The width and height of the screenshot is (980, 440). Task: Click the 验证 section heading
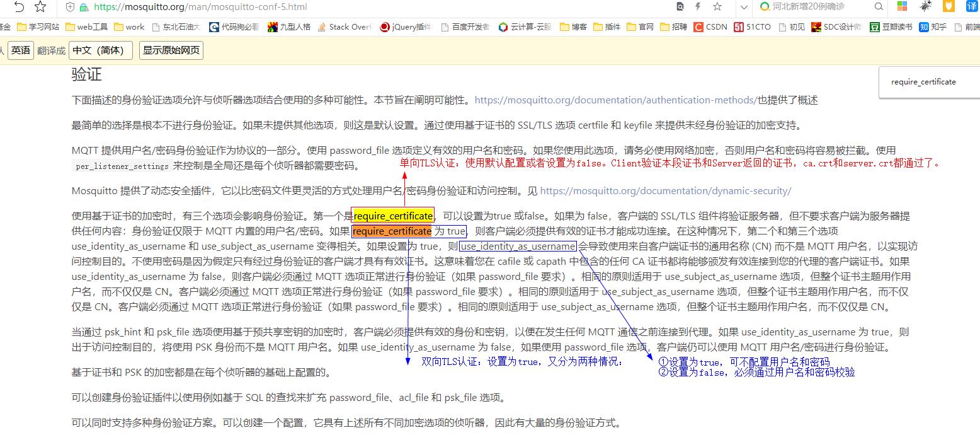point(86,74)
